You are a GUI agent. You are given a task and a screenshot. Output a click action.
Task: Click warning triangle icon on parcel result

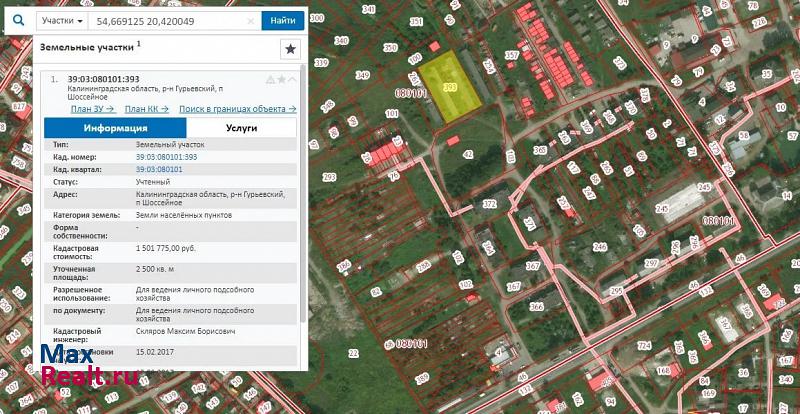coord(270,79)
